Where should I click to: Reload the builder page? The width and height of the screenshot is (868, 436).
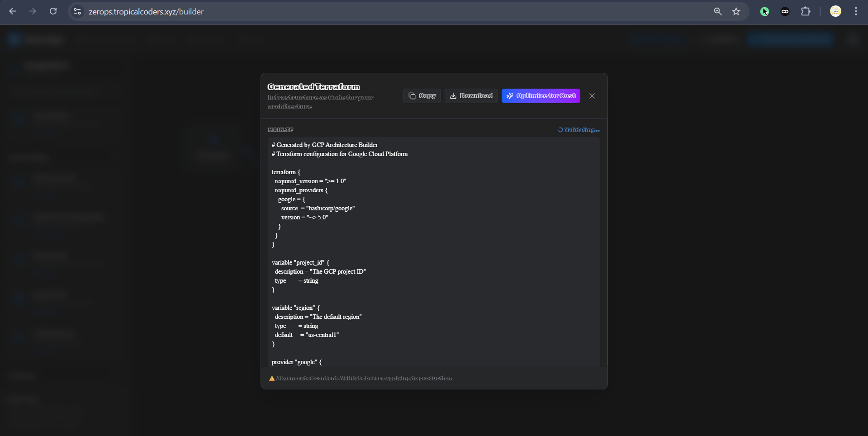[x=53, y=11]
